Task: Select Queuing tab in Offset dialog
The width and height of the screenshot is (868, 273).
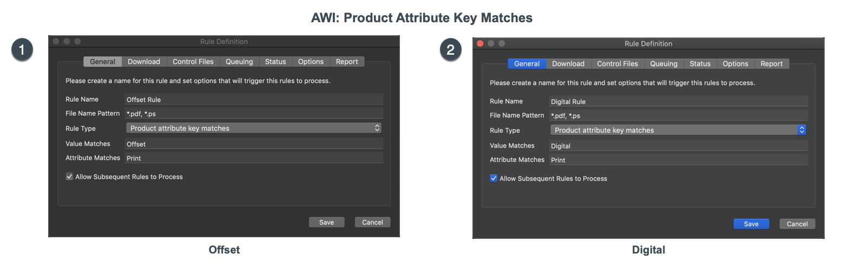Action: click(x=239, y=62)
